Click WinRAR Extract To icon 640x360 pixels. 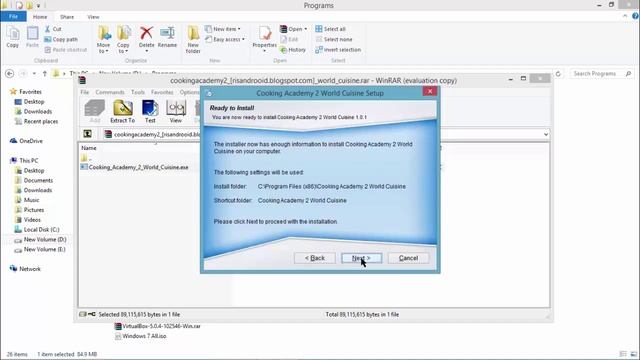(x=122, y=111)
